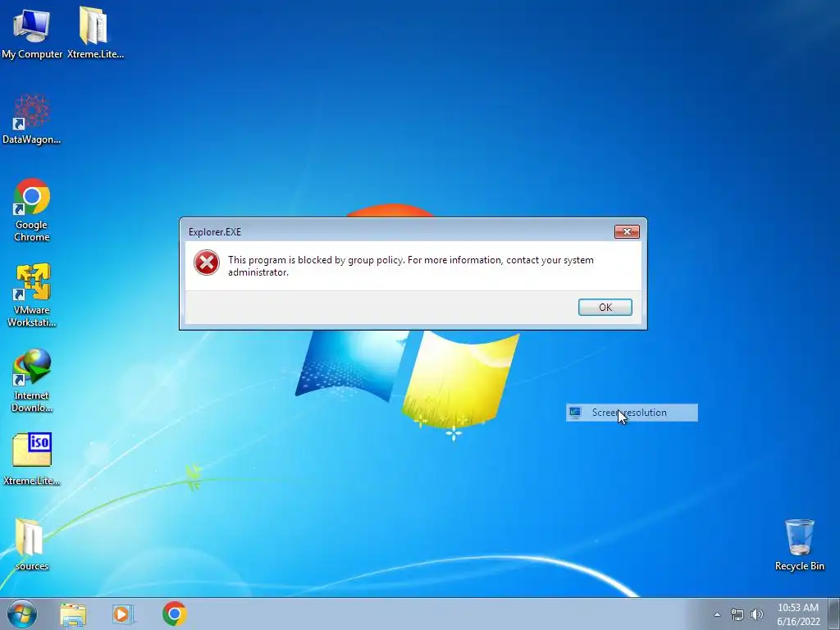Screen dimensions: 840x630
Task: Select the Recycle Bin icon
Action: click(799, 545)
